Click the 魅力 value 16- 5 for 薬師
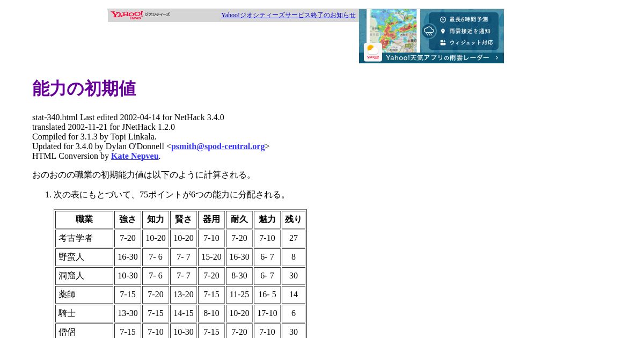The image size is (644, 338). (x=267, y=295)
